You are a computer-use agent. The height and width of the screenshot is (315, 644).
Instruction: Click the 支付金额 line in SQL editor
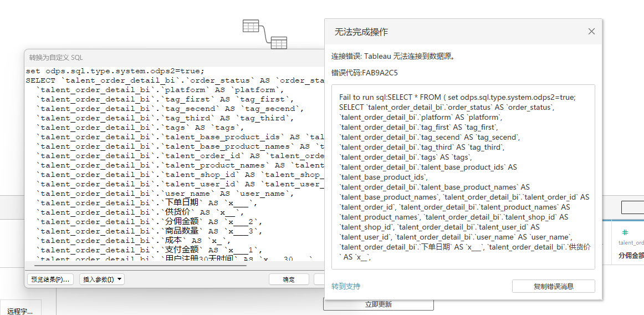(x=150, y=251)
